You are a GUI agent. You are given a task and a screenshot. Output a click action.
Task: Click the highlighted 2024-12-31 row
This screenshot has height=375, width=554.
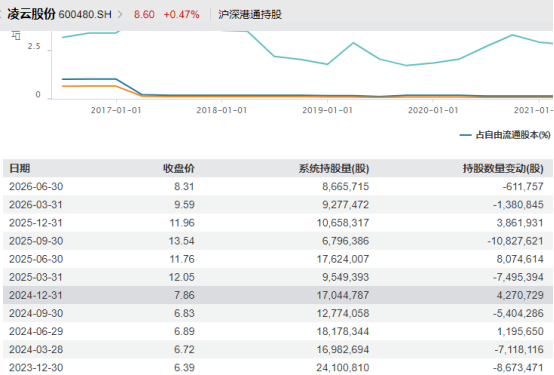click(x=278, y=295)
